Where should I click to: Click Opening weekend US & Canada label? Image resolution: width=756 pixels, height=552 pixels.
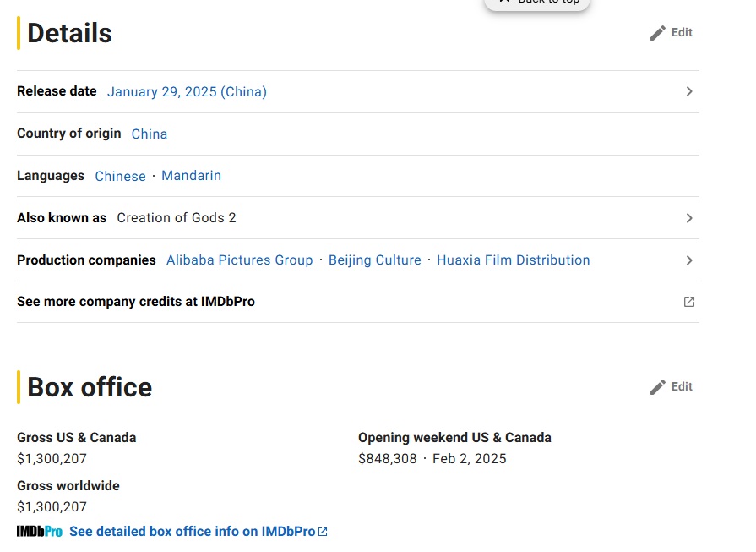tap(454, 438)
